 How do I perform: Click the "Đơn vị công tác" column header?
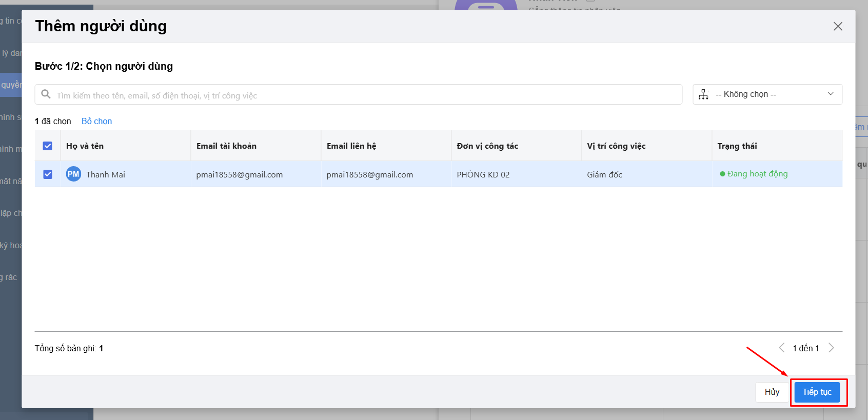click(x=487, y=146)
